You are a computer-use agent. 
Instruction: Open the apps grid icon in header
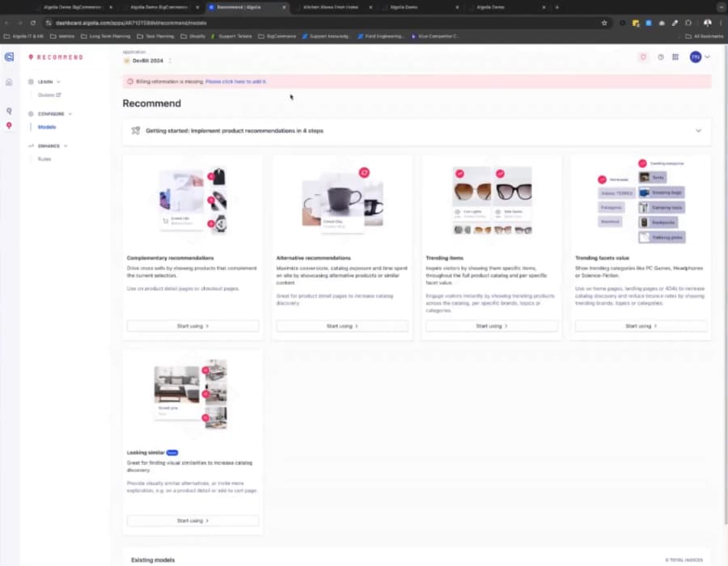[x=675, y=57]
